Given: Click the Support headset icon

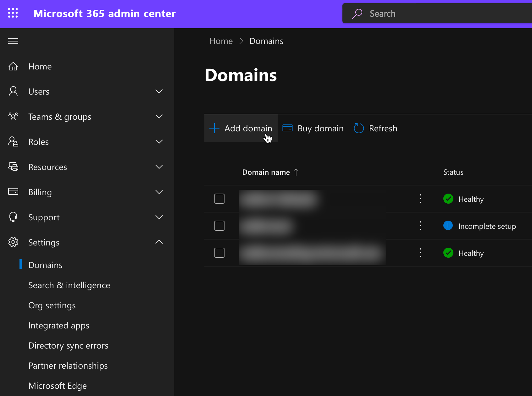Looking at the screenshot, I should 13,217.
